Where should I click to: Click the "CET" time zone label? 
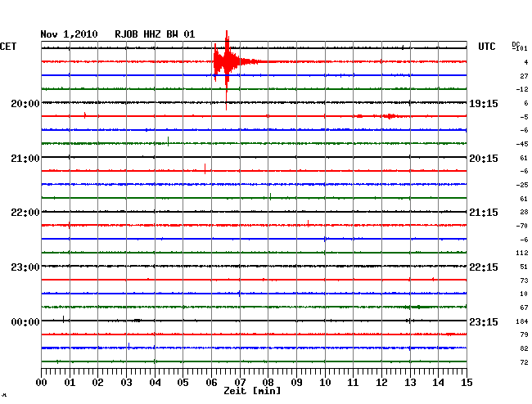(8, 47)
